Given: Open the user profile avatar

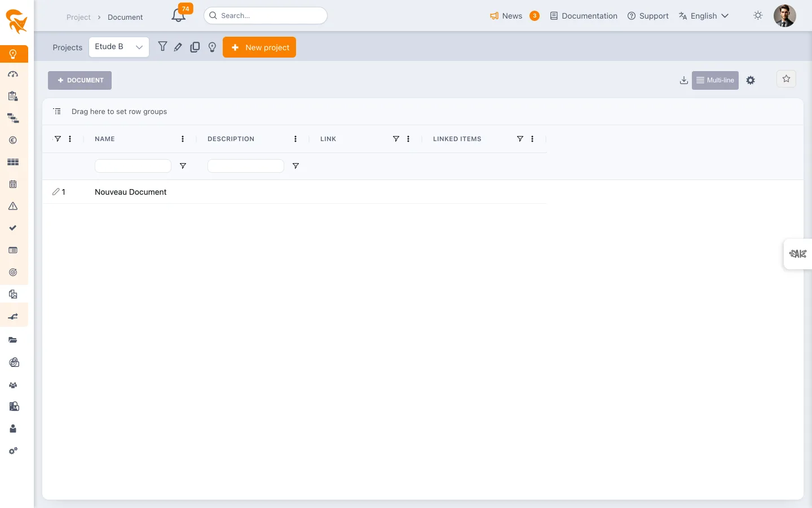Looking at the screenshot, I should [784, 16].
